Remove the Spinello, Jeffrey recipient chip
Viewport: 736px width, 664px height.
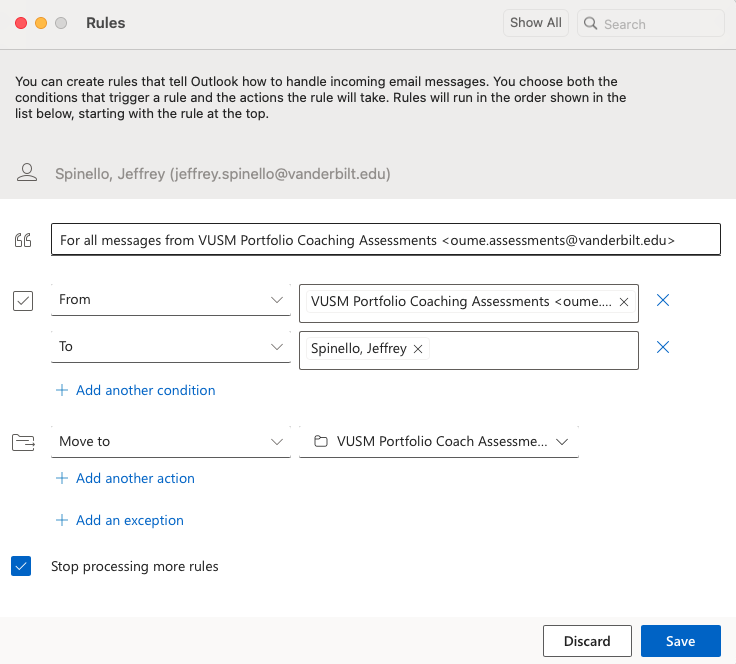[x=418, y=349]
